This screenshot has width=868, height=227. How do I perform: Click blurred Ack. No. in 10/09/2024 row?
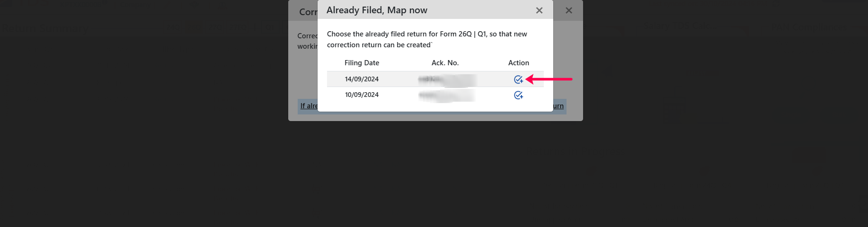click(x=447, y=95)
